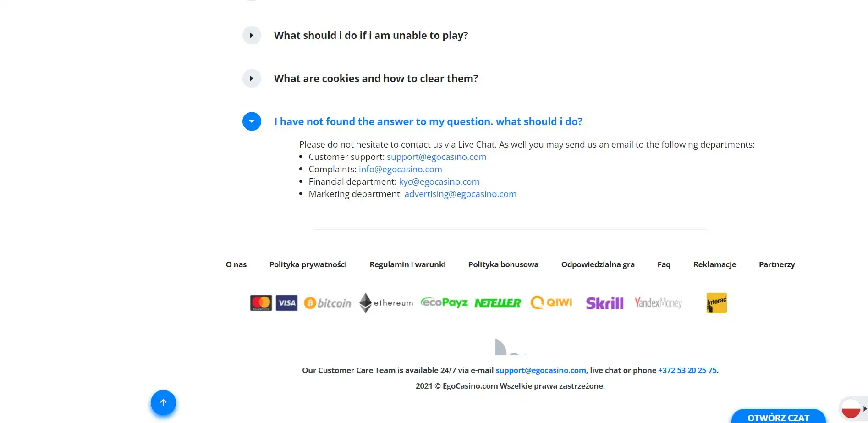The width and height of the screenshot is (868, 423).
Task: Open the Odpowiedzialna gra footer link
Action: coord(598,264)
